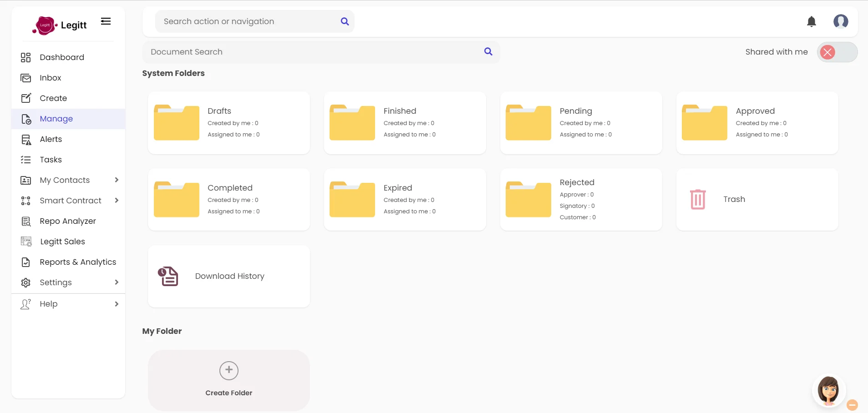Expand the My Contacts menu
The height and width of the screenshot is (413, 868).
coord(65,180)
